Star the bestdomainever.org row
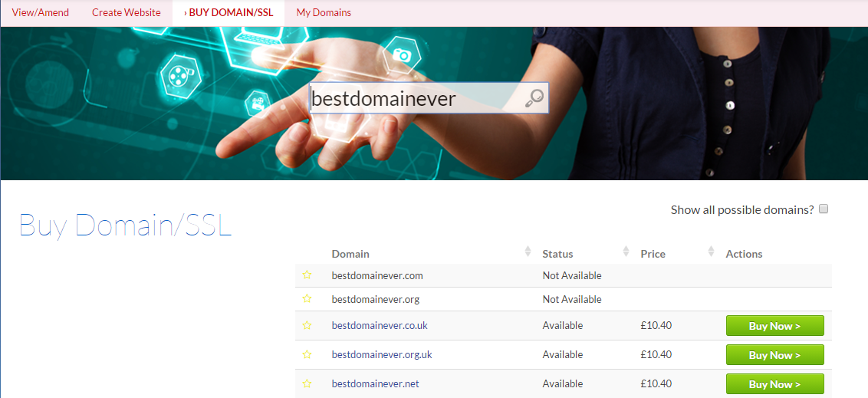Image resolution: width=868 pixels, height=398 pixels. pos(307,299)
